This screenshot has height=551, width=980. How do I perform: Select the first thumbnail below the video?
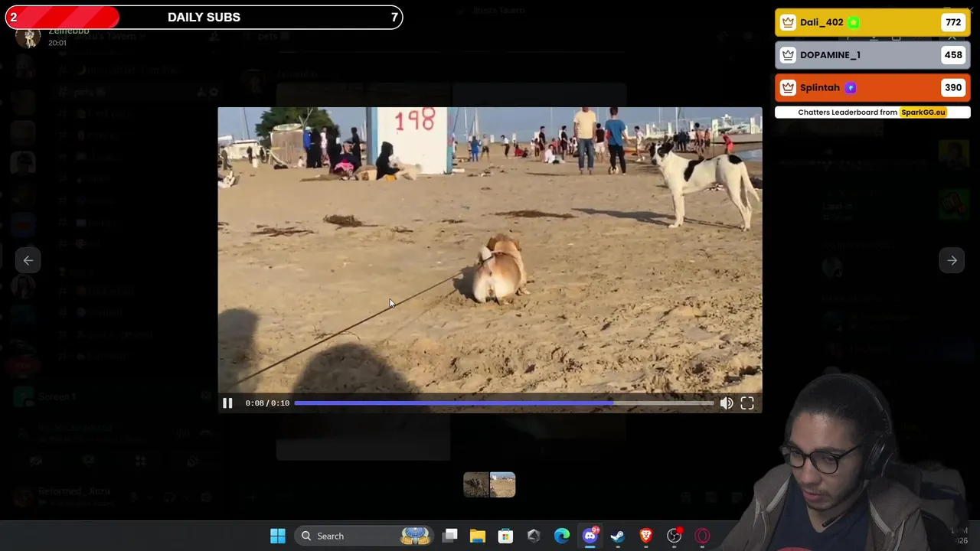[x=476, y=485]
